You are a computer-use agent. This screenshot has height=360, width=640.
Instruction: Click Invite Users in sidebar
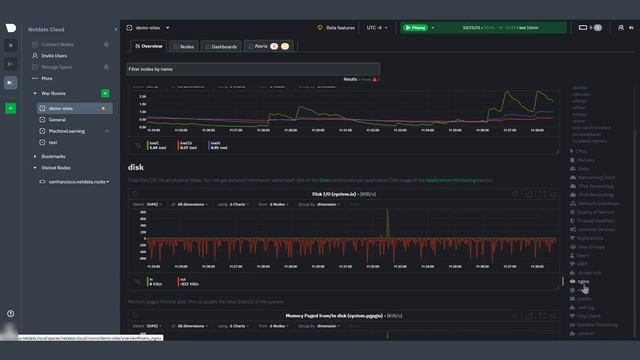point(54,56)
